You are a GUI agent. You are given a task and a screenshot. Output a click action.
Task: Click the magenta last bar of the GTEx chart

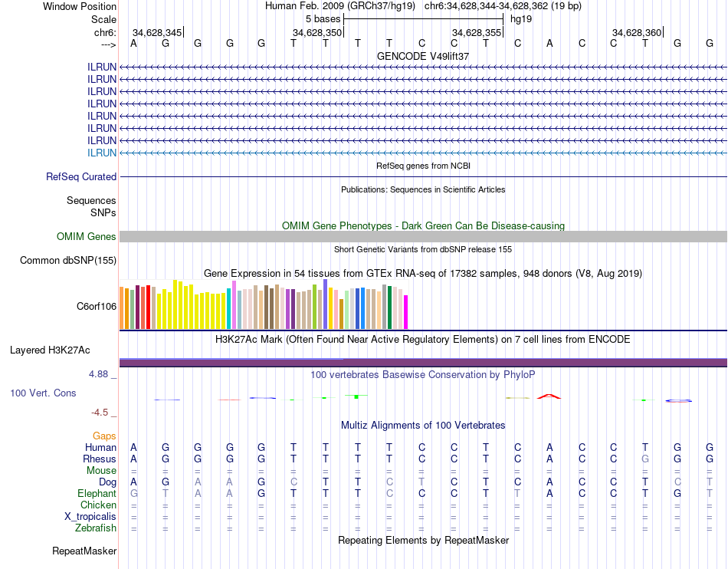[x=406, y=311]
